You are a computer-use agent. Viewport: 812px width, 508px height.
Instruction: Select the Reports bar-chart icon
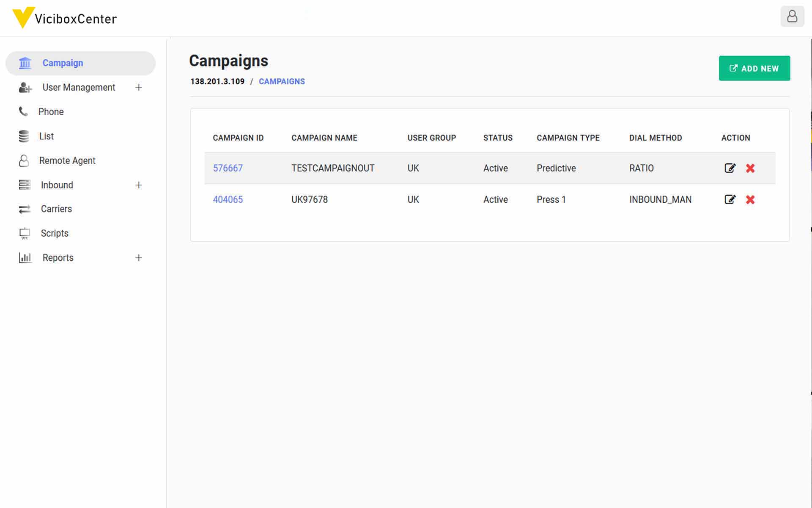[25, 257]
